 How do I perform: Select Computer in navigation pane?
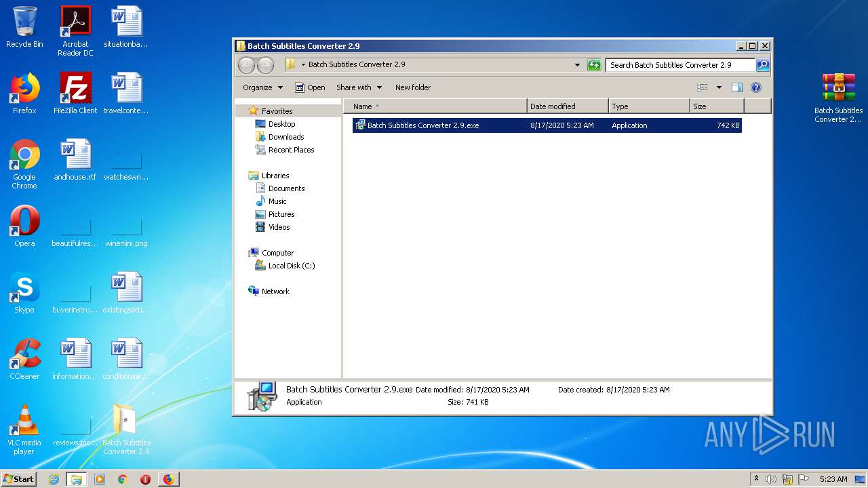click(x=277, y=253)
